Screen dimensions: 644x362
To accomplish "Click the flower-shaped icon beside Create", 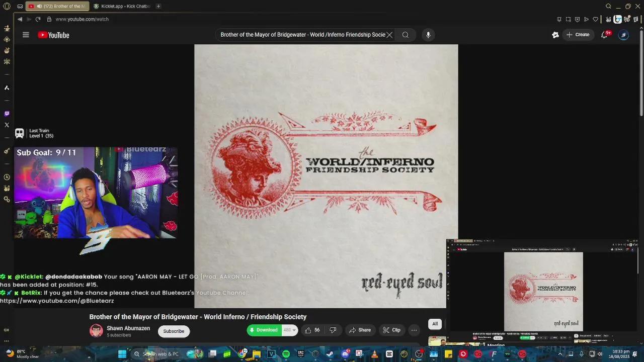I will (x=555, y=35).
